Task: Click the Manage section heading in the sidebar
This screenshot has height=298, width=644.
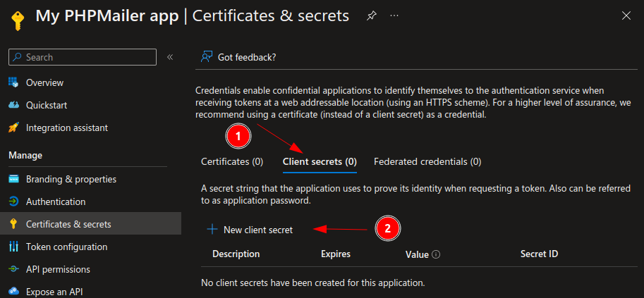Action: tap(25, 156)
